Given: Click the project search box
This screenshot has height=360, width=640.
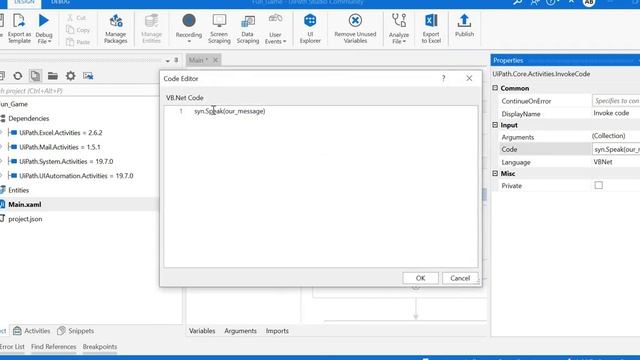Looking at the screenshot, I should click(x=80, y=91).
